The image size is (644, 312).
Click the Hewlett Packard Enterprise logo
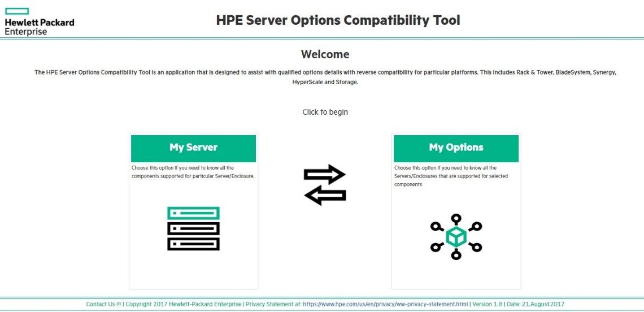[x=40, y=21]
